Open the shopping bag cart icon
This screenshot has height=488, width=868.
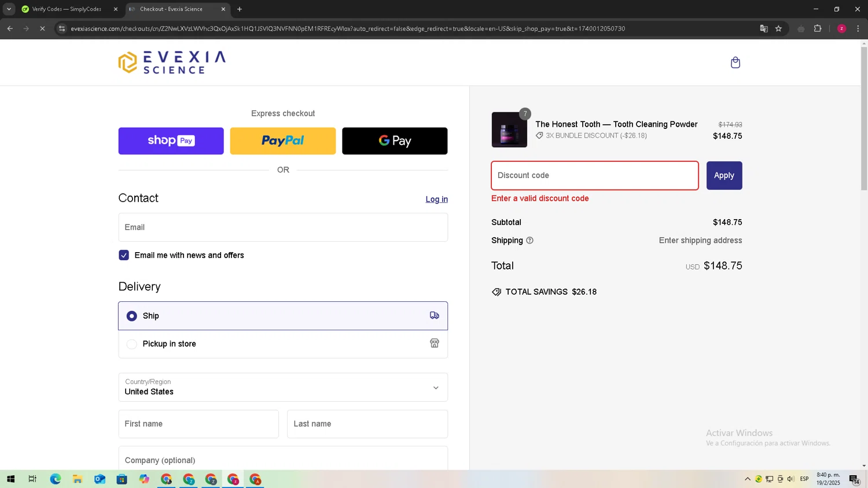click(x=735, y=62)
